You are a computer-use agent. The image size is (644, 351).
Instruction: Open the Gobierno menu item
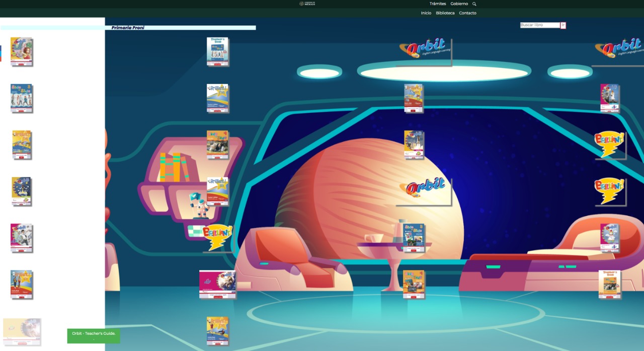(459, 4)
